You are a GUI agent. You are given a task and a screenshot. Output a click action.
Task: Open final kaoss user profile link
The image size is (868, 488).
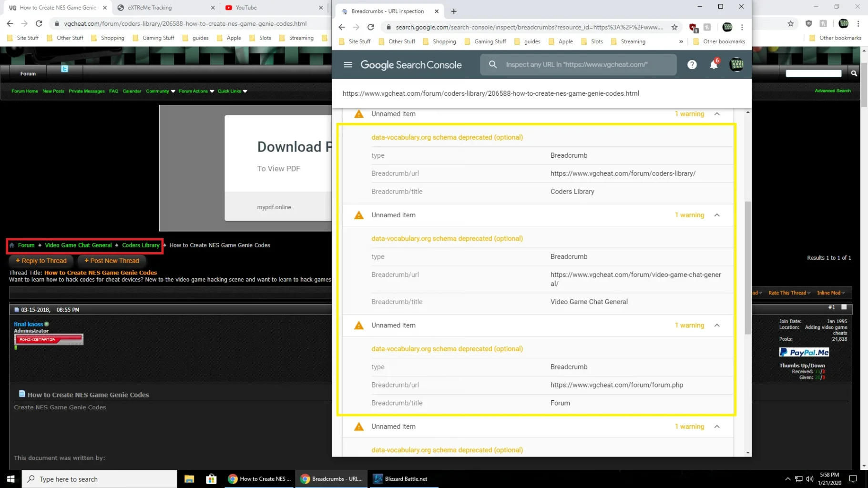tap(29, 324)
